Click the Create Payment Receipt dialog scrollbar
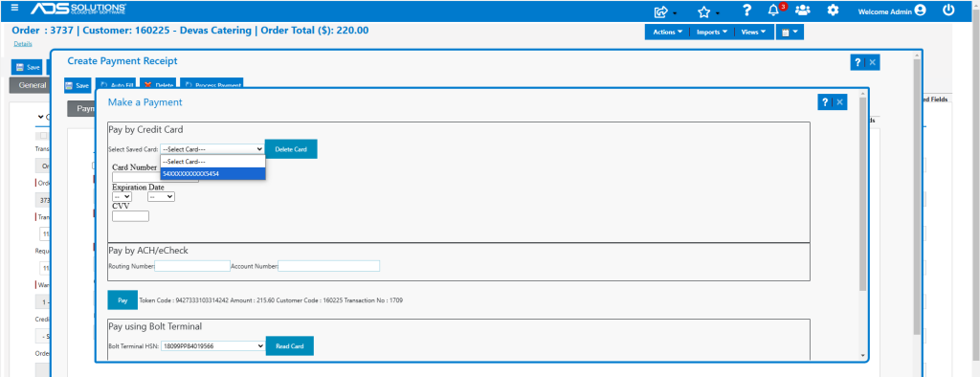This screenshot has height=377, width=980. (917, 197)
